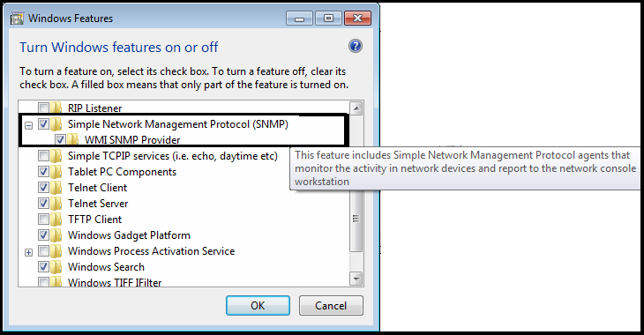The image size is (644, 335).
Task: Select the Windows Process Activation Service item
Action: 151,251
